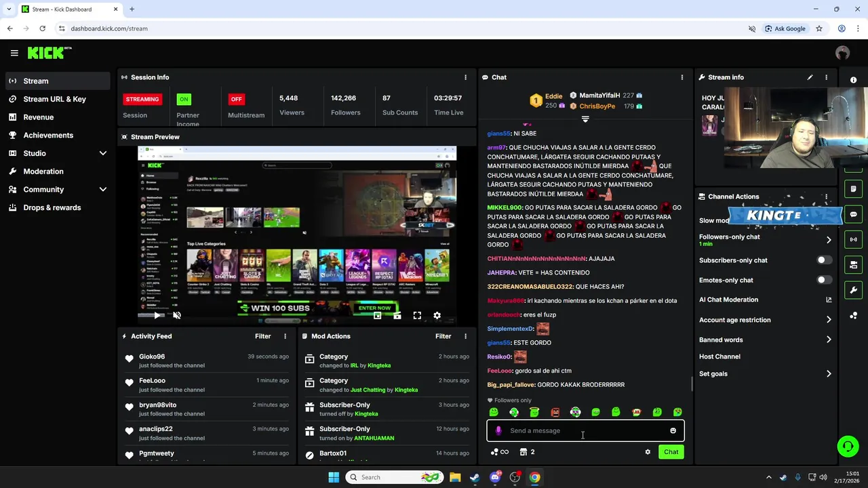Click Ask Google in address bar

click(x=785, y=28)
